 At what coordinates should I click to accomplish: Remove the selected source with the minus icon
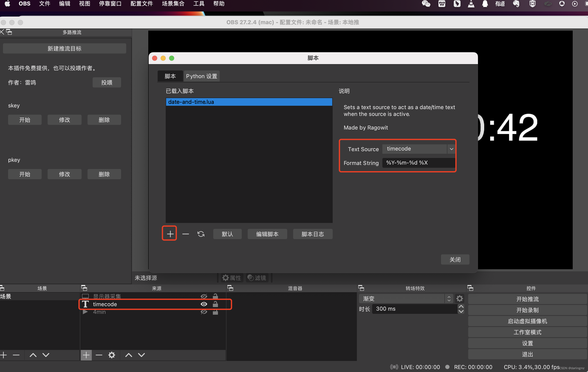tap(99, 355)
